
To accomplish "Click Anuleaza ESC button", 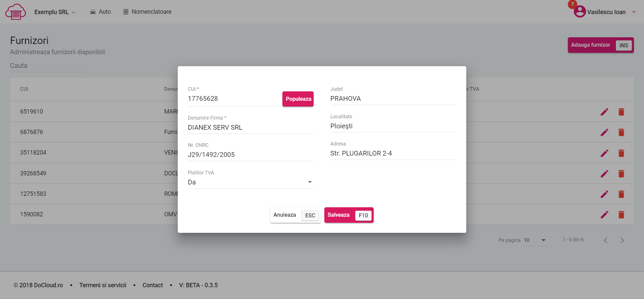I will pos(296,215).
